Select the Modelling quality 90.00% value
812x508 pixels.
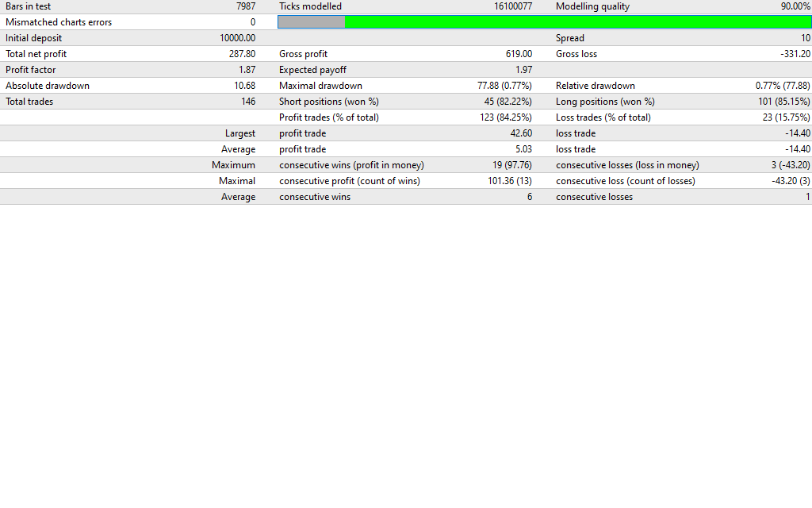point(795,6)
